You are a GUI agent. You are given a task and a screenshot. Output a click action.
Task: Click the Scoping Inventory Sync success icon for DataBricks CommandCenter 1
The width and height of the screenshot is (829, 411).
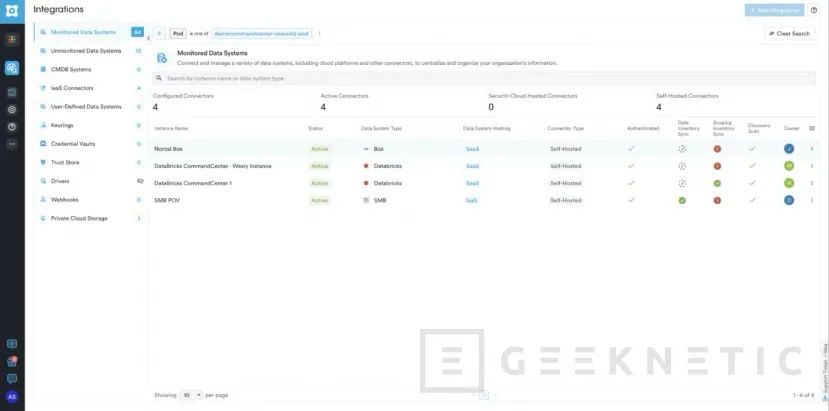point(717,183)
